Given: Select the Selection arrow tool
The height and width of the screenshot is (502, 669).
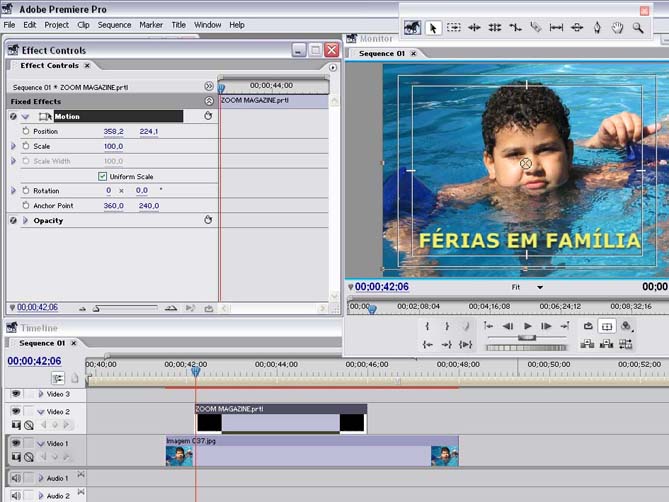Looking at the screenshot, I should pyautogui.click(x=433, y=28).
